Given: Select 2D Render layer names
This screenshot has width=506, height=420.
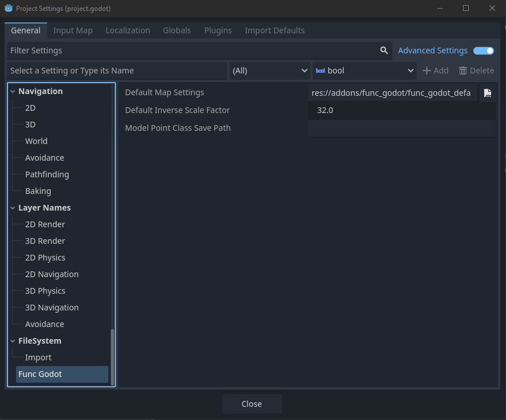Looking at the screenshot, I should [45, 225].
